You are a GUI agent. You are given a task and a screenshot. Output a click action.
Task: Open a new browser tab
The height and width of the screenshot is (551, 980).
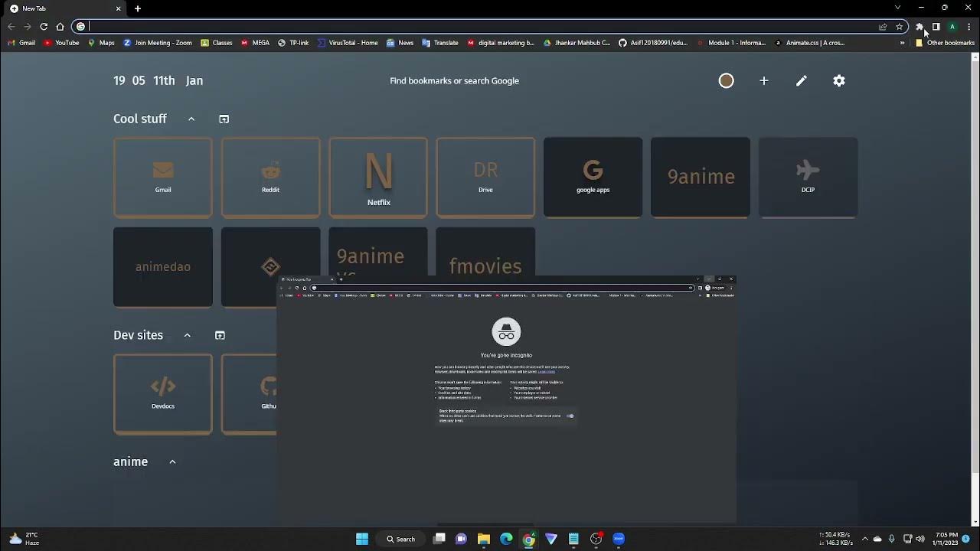click(x=138, y=8)
